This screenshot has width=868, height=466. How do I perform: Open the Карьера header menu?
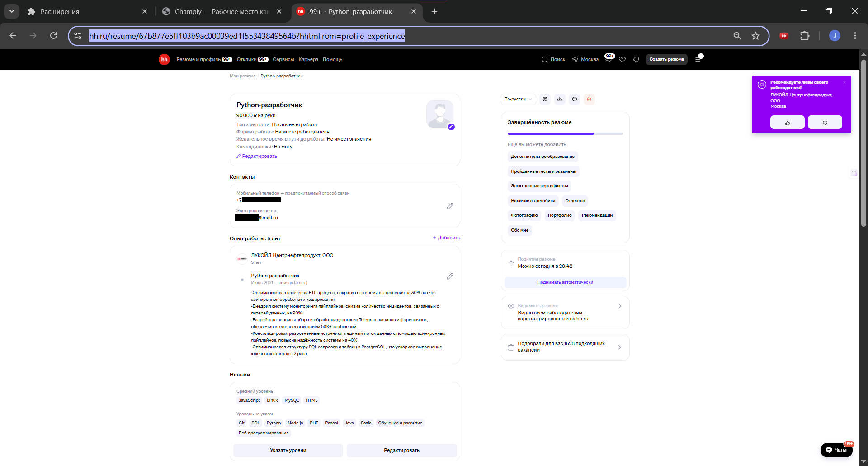click(308, 59)
